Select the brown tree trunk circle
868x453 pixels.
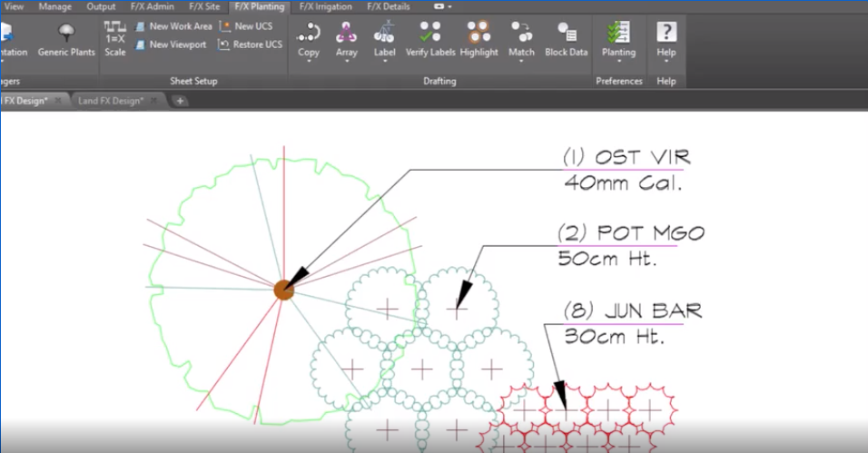click(284, 290)
